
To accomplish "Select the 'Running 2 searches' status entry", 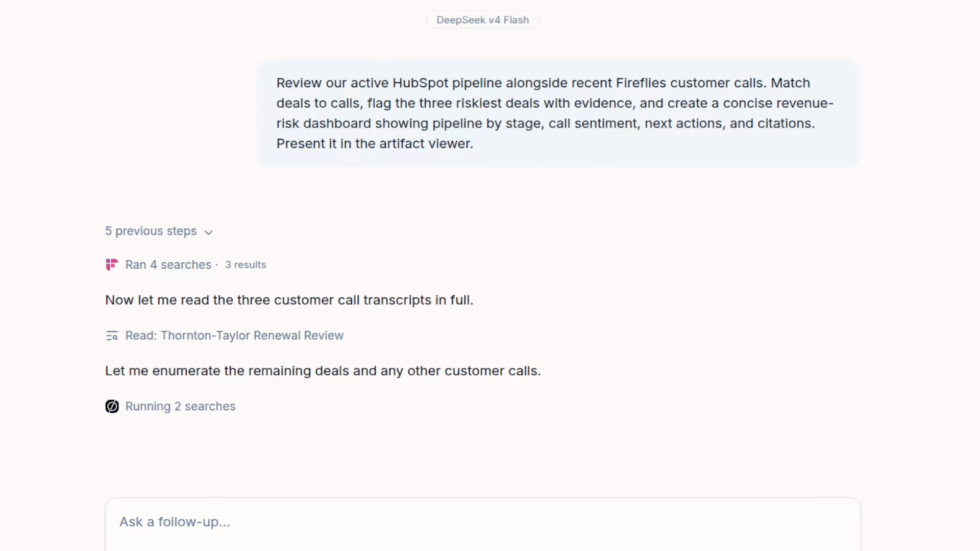I will click(180, 407).
